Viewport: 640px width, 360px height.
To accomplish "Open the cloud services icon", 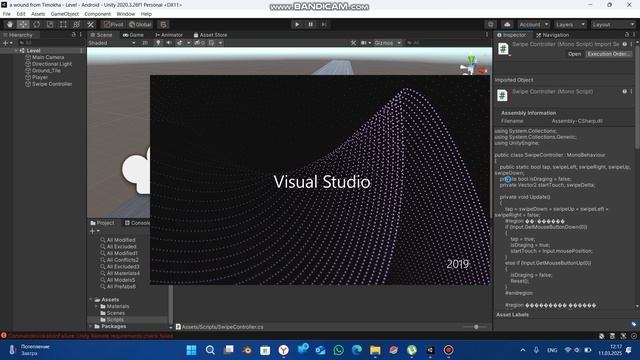I will click(x=507, y=24).
